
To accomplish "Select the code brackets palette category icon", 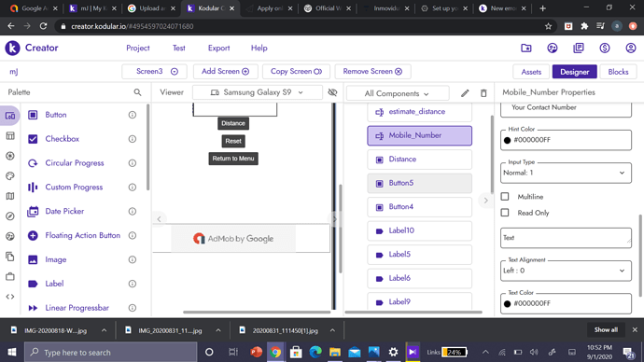I will [x=10, y=297].
